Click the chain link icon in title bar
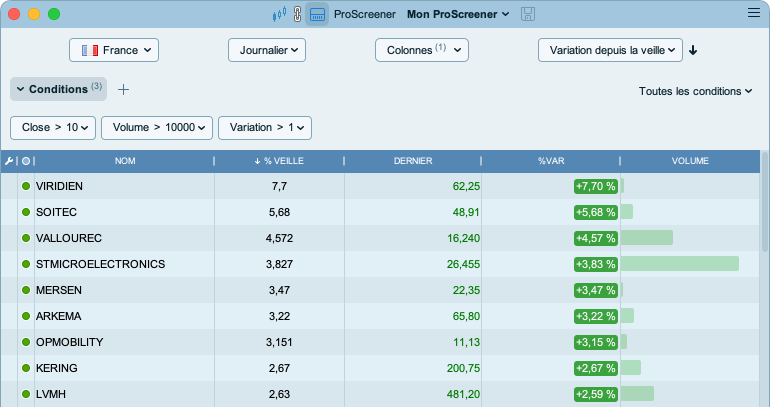The width and height of the screenshot is (770, 407). [x=297, y=14]
